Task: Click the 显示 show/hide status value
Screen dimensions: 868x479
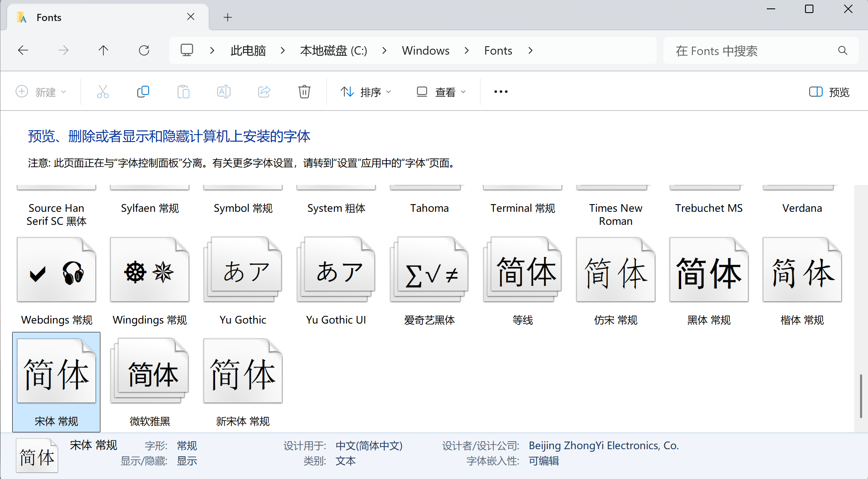Action: 187,461
